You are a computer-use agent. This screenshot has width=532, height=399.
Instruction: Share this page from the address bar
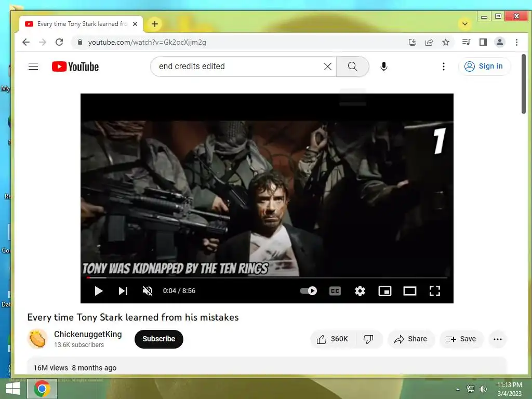429,42
